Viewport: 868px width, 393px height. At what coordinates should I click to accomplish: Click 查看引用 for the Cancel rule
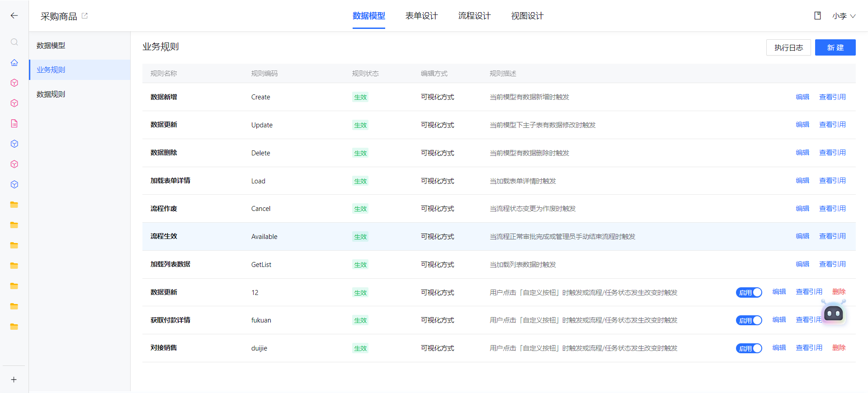click(x=832, y=208)
